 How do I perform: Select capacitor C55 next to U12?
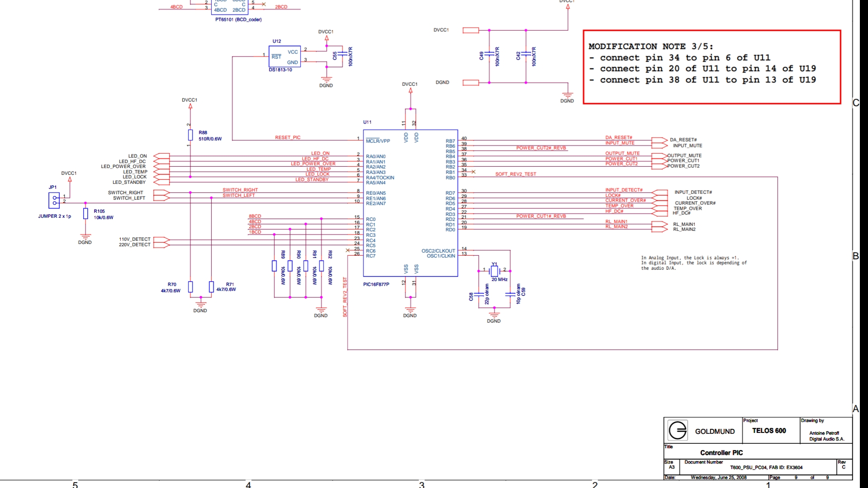[342, 54]
